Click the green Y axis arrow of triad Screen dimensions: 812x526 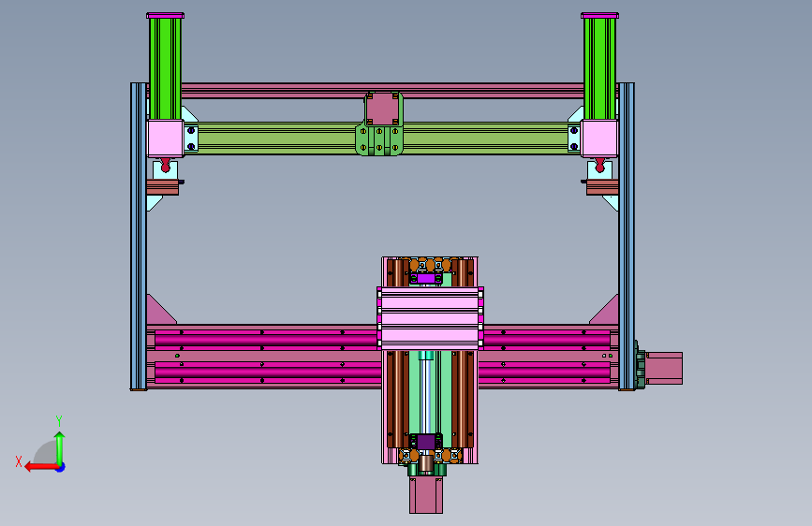(x=60, y=448)
